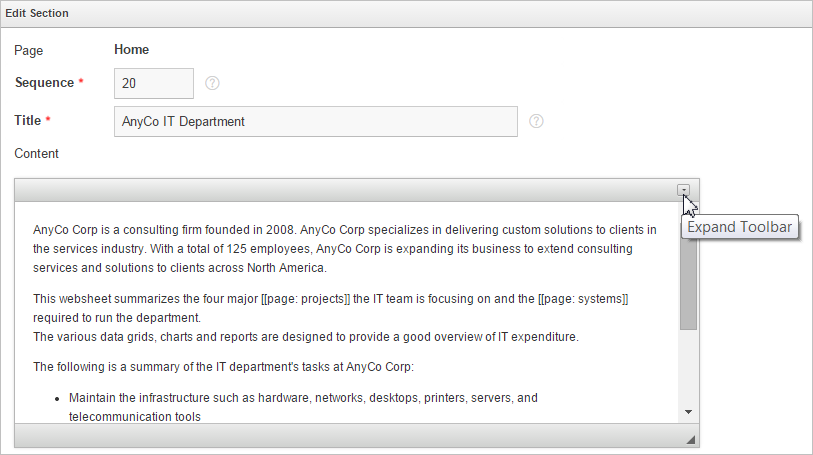
Task: Click the Title field with AnyCo IT Department
Action: (316, 122)
